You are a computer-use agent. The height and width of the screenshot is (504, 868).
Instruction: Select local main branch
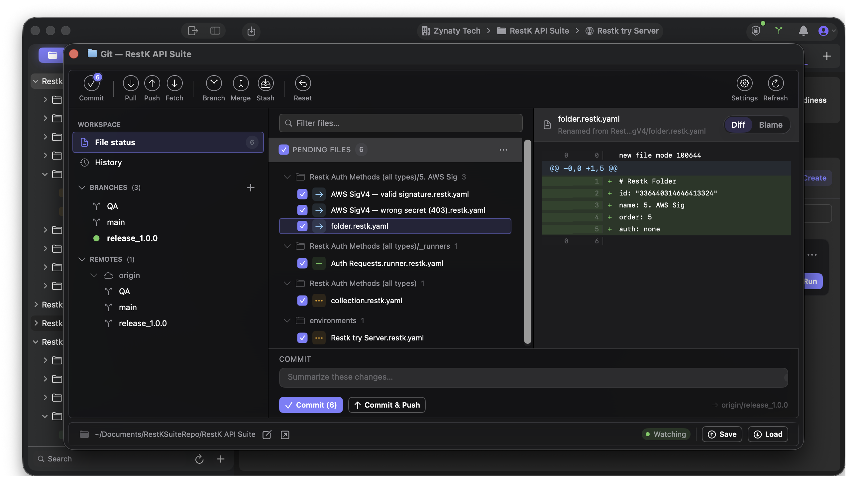click(116, 222)
